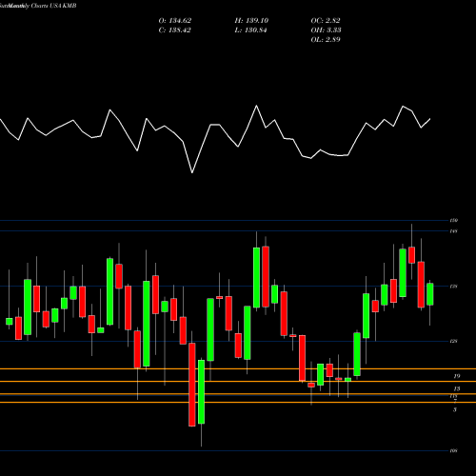Click the last green candlestick on the right
Screen dimensions: 476x476
(x=430, y=294)
